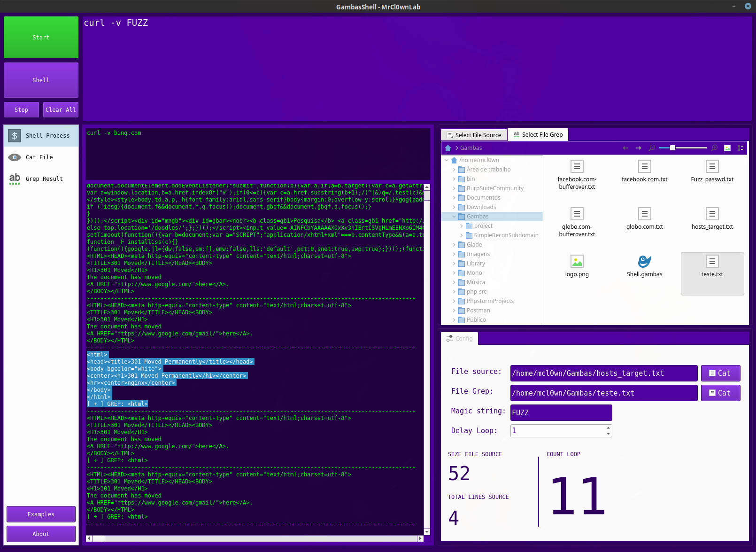The height and width of the screenshot is (552, 756).
Task: Click the Gambas breadcrumb in path bar
Action: pos(471,148)
